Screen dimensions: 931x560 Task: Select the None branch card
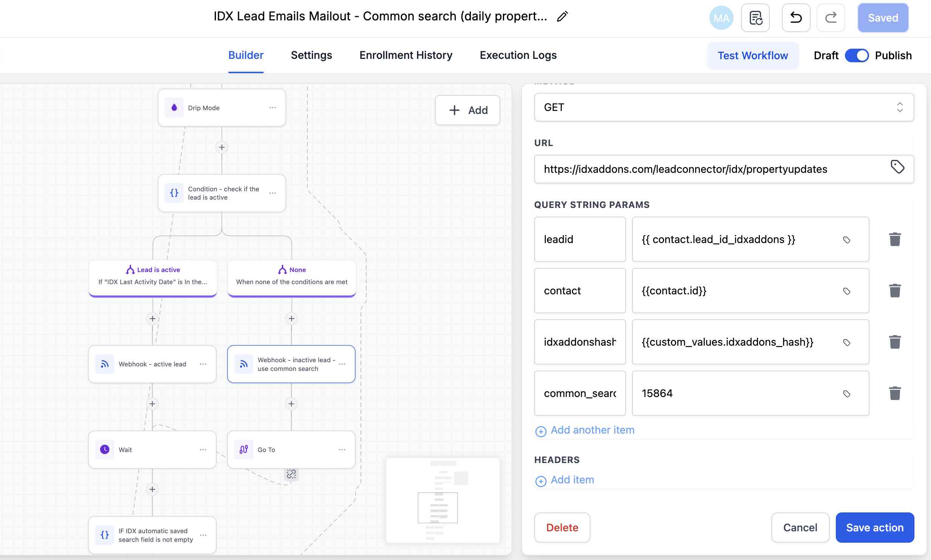click(x=291, y=278)
